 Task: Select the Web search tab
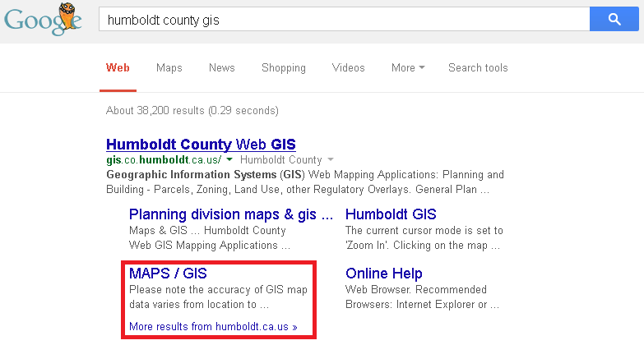pyautogui.click(x=118, y=68)
